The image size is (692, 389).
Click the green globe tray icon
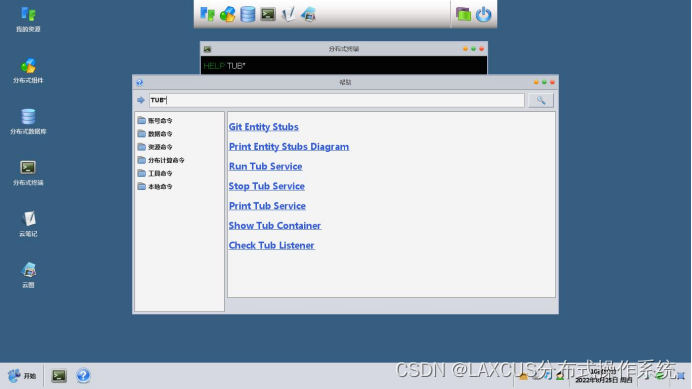[659, 376]
